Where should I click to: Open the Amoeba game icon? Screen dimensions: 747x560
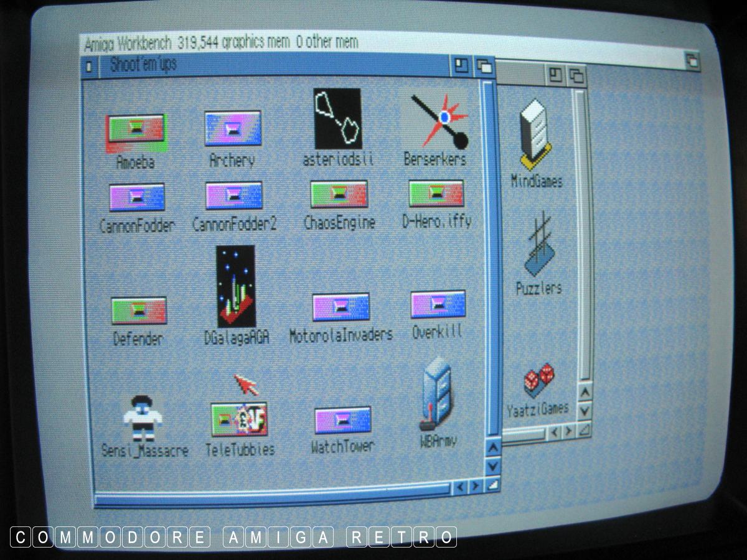(x=135, y=133)
